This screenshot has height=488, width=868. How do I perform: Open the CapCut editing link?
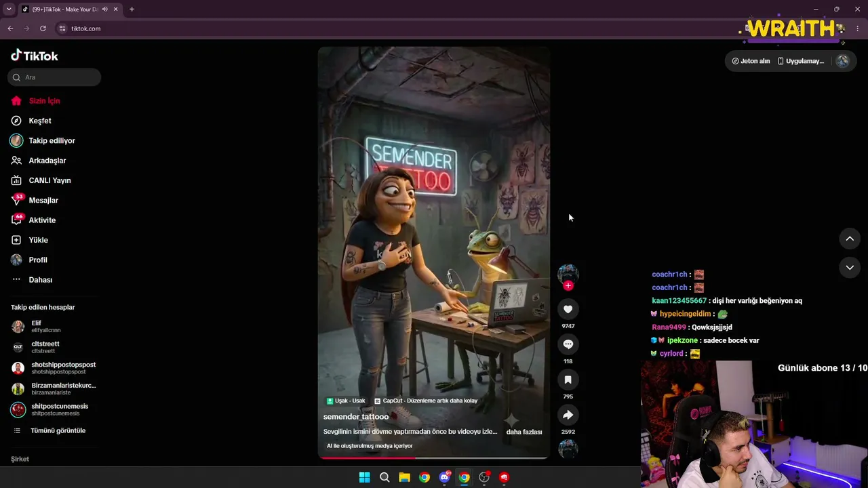tap(426, 401)
